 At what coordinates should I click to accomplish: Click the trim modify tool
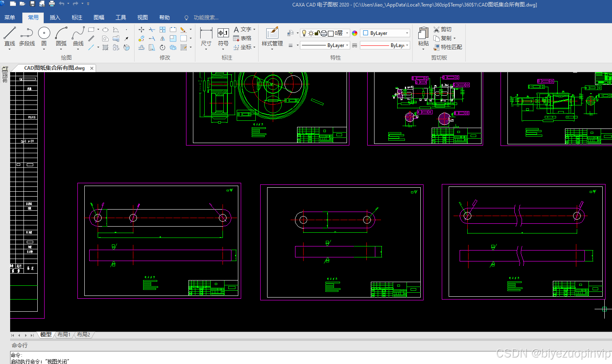(x=152, y=30)
